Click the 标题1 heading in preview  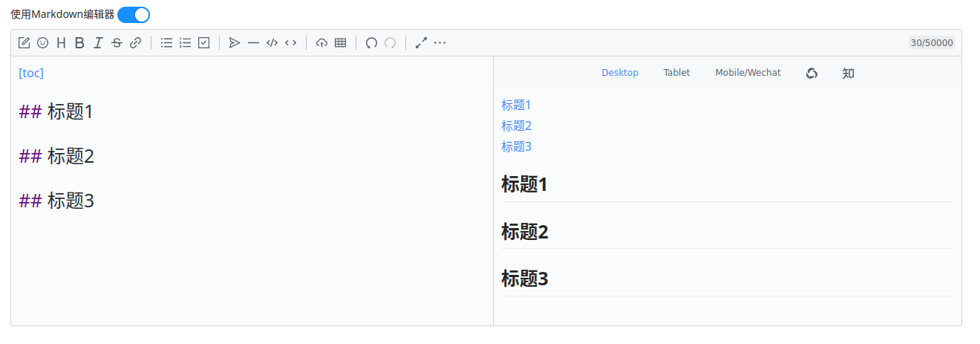pyautogui.click(x=524, y=184)
